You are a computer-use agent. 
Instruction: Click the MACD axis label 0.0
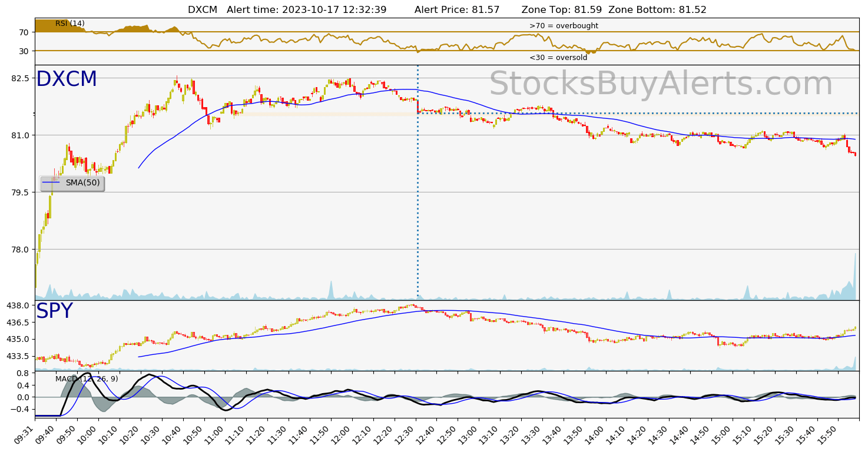pyautogui.click(x=22, y=397)
